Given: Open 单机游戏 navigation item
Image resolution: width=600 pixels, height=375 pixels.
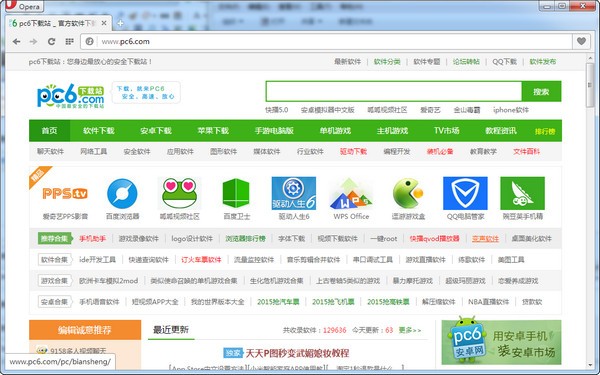Looking at the screenshot, I should point(335,131).
